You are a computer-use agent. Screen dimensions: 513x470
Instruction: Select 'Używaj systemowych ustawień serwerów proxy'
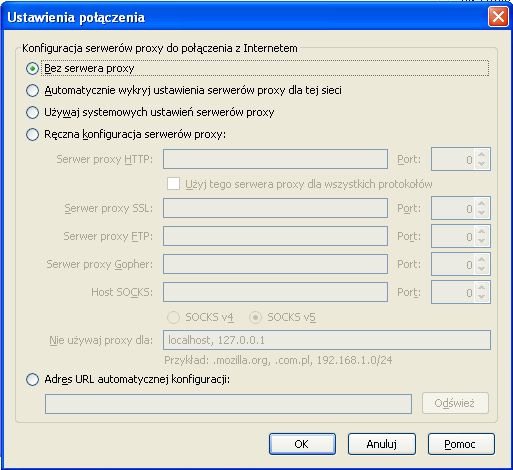point(32,112)
